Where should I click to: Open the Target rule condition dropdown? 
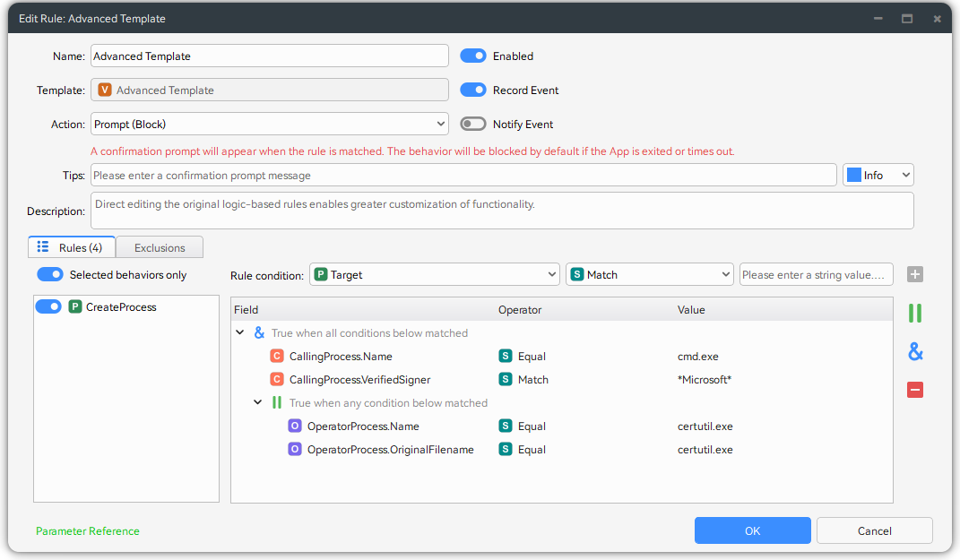[435, 275]
